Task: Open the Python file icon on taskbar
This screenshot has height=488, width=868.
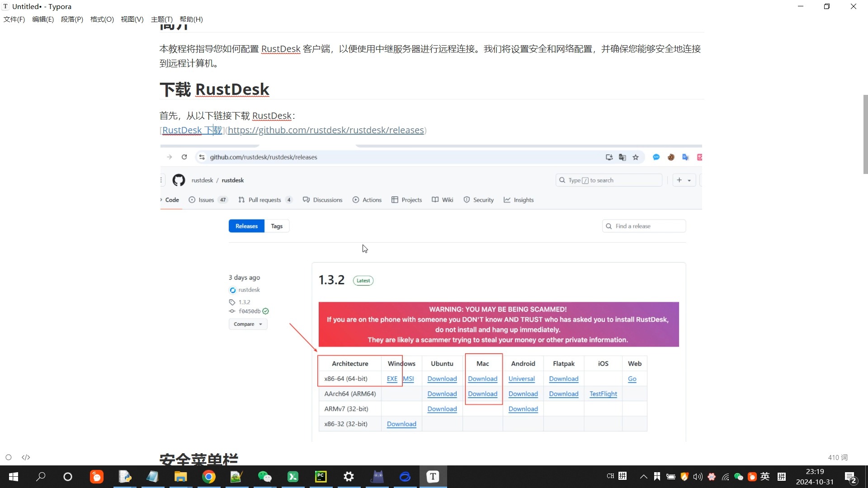Action: tap(125, 477)
